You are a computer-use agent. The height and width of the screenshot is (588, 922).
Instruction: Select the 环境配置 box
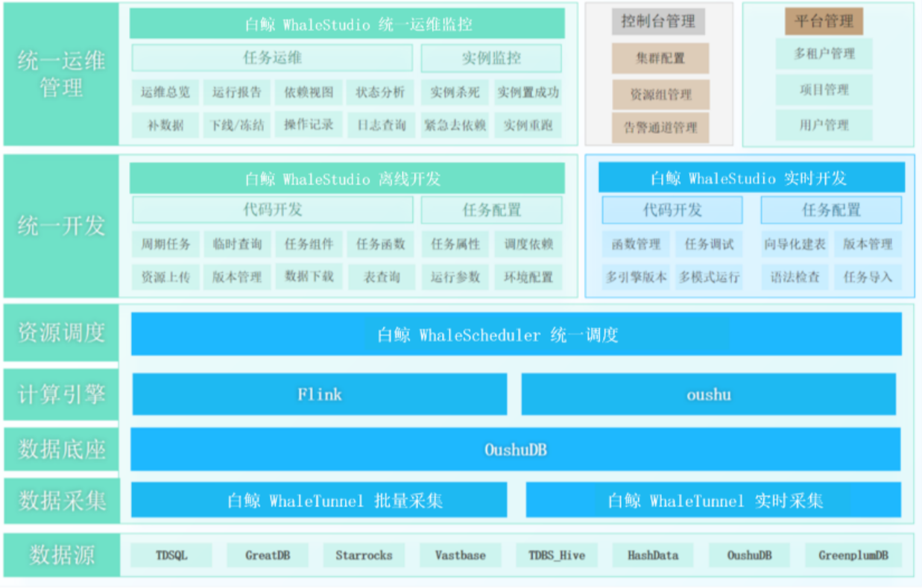[x=528, y=277]
